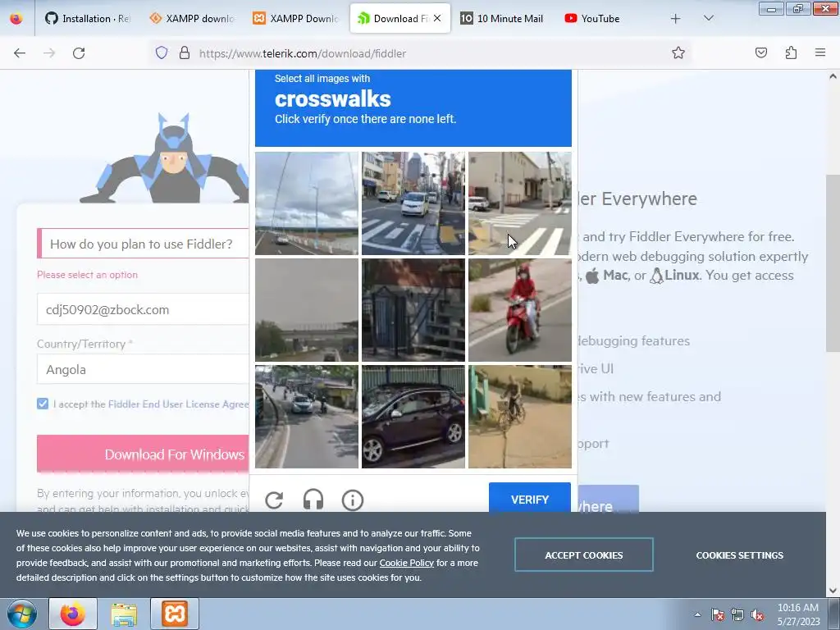Select the captcha image of overpass under gray sky

pos(307,310)
